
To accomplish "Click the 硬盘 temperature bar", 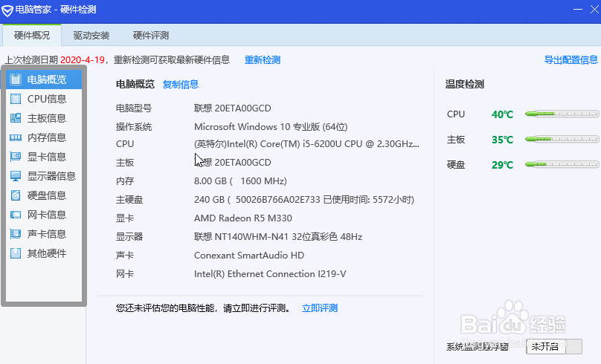I will click(562, 165).
